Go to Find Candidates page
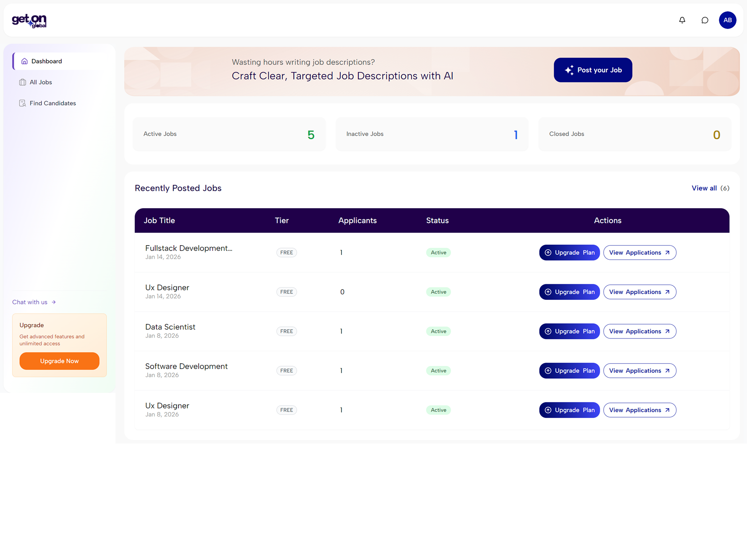Image resolution: width=747 pixels, height=560 pixels. [x=52, y=103]
